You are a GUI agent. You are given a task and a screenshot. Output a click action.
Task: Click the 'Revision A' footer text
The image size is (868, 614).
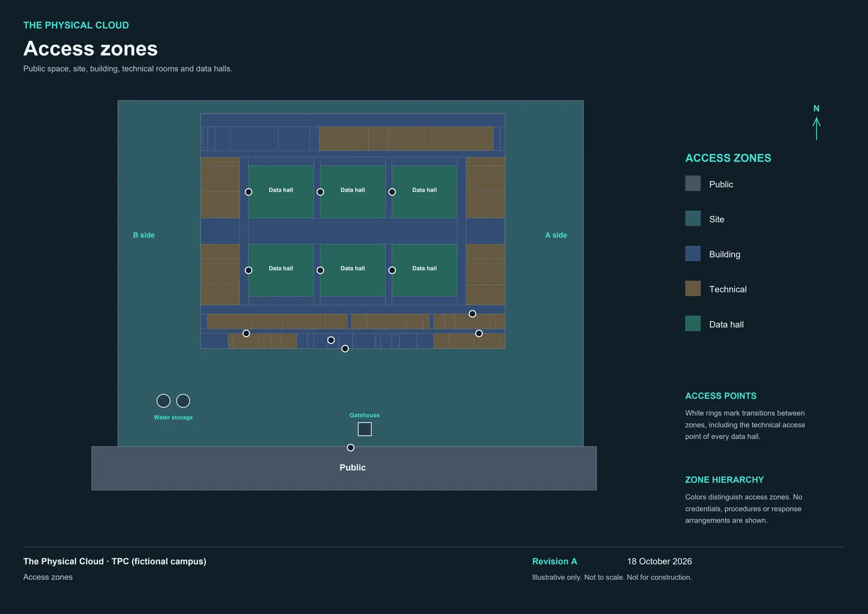pyautogui.click(x=555, y=561)
